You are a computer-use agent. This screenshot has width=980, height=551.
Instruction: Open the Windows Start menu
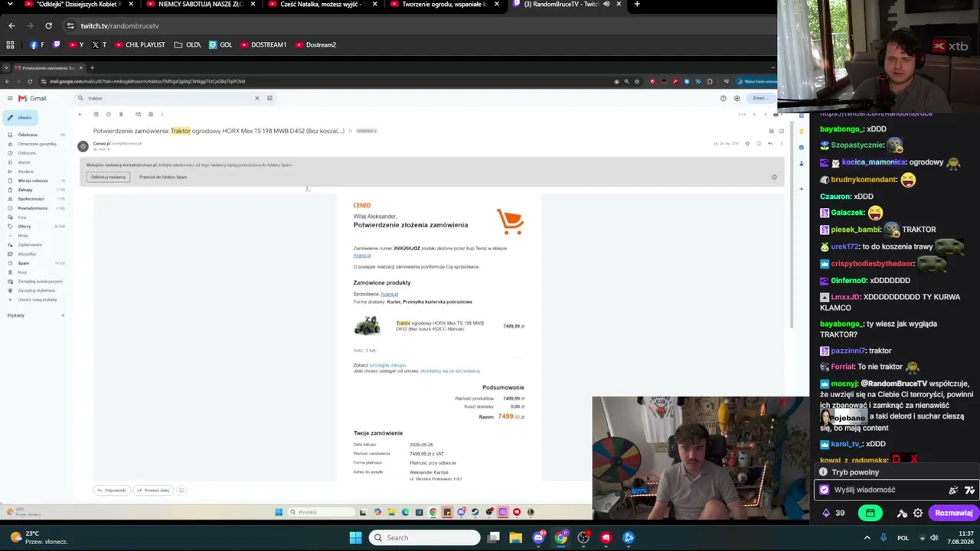click(x=356, y=538)
